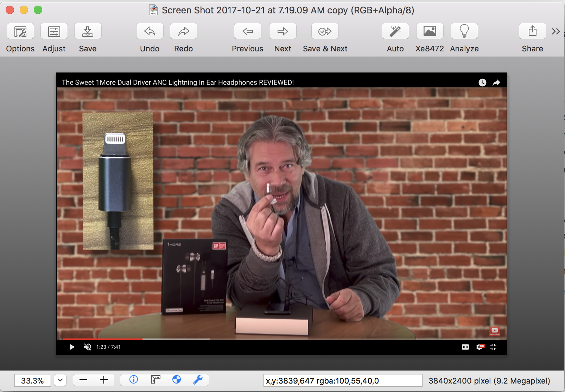The image size is (565, 392).
Task: Show image info via blue info icon
Action: coord(134,380)
